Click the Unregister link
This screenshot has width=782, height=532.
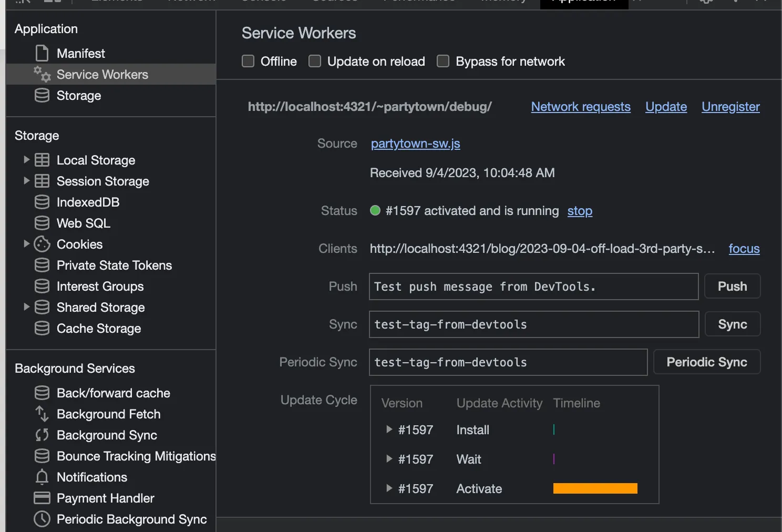[x=730, y=107]
